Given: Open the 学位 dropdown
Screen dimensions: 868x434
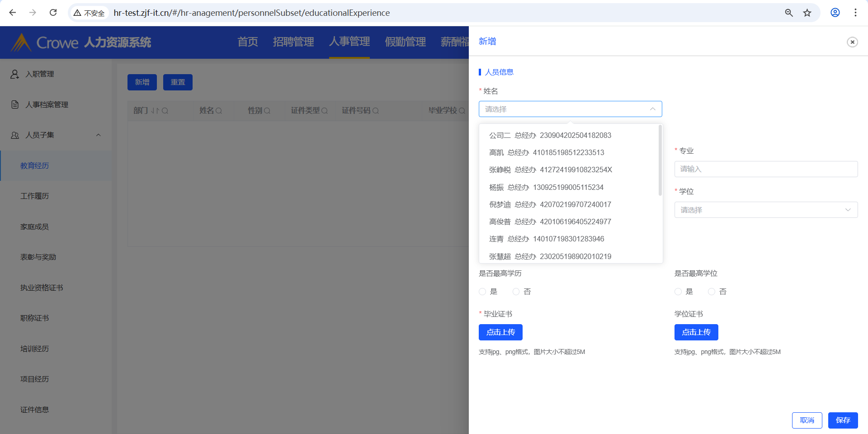Looking at the screenshot, I should tap(765, 210).
